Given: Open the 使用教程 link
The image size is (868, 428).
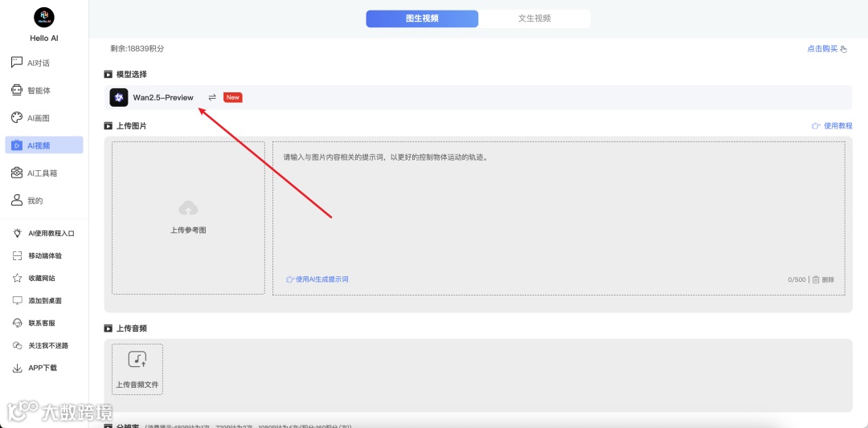Looking at the screenshot, I should click(838, 125).
